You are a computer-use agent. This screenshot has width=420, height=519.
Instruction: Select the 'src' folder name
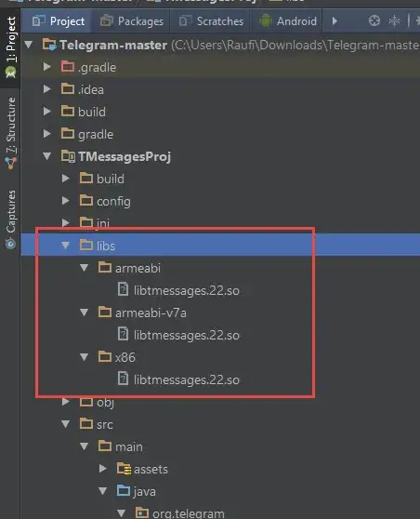click(105, 424)
